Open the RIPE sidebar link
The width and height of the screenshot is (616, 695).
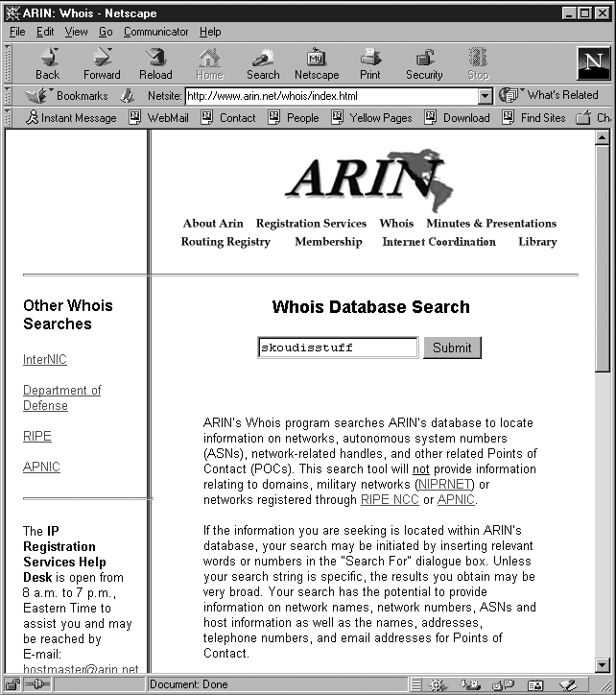click(x=37, y=436)
